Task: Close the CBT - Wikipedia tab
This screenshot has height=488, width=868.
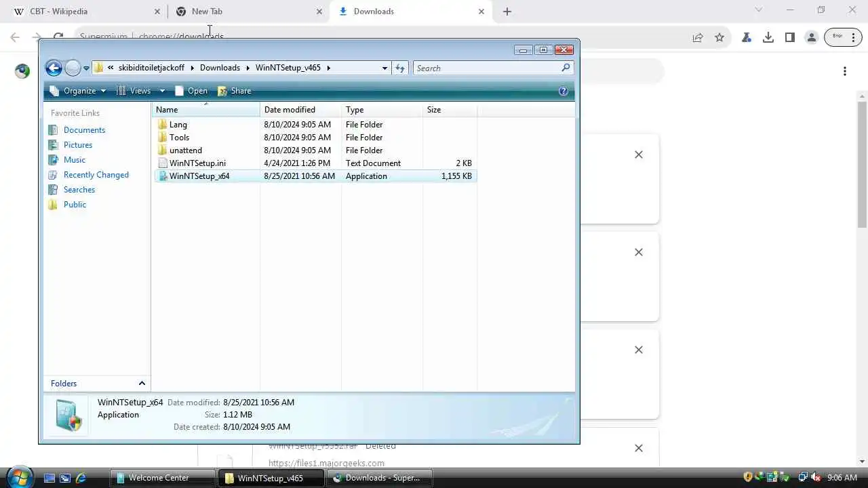Action: tap(157, 12)
